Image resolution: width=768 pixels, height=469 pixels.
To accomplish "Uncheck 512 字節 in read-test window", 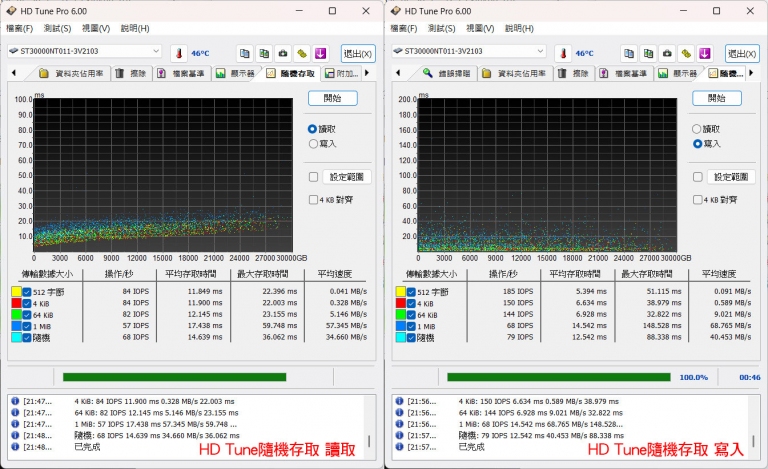I will click(27, 292).
